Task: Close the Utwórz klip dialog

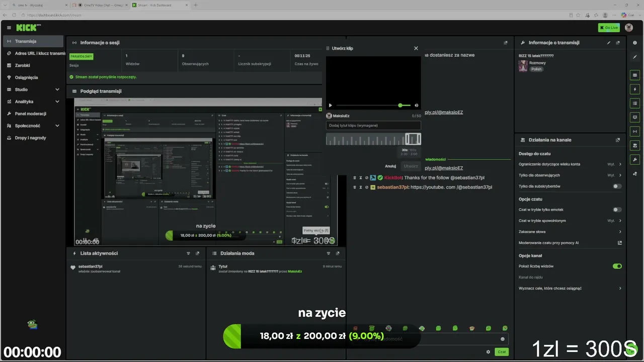Action: click(416, 48)
